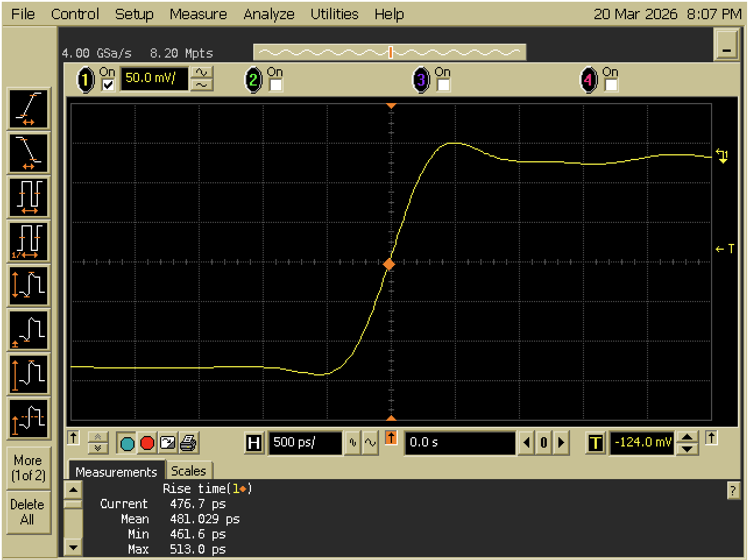The image size is (750, 560).
Task: Enable channel 2 checkbox
Action: click(275, 85)
